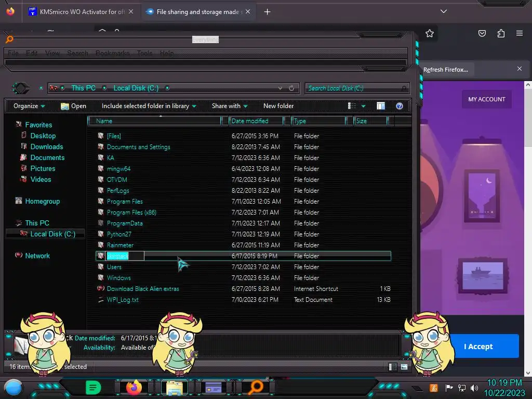Click in the Search Local Disk (C:) field
This screenshot has height=399, width=532.
[x=357, y=88]
